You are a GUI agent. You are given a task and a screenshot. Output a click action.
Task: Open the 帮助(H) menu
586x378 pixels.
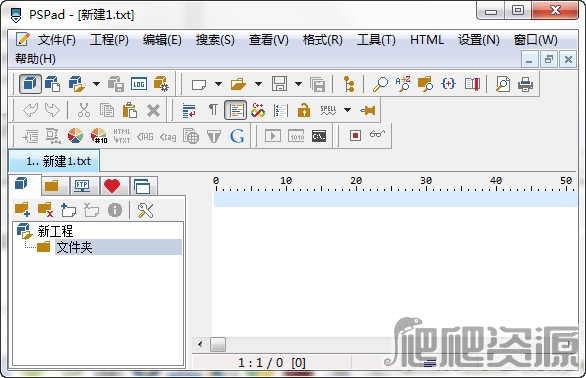tap(36, 59)
